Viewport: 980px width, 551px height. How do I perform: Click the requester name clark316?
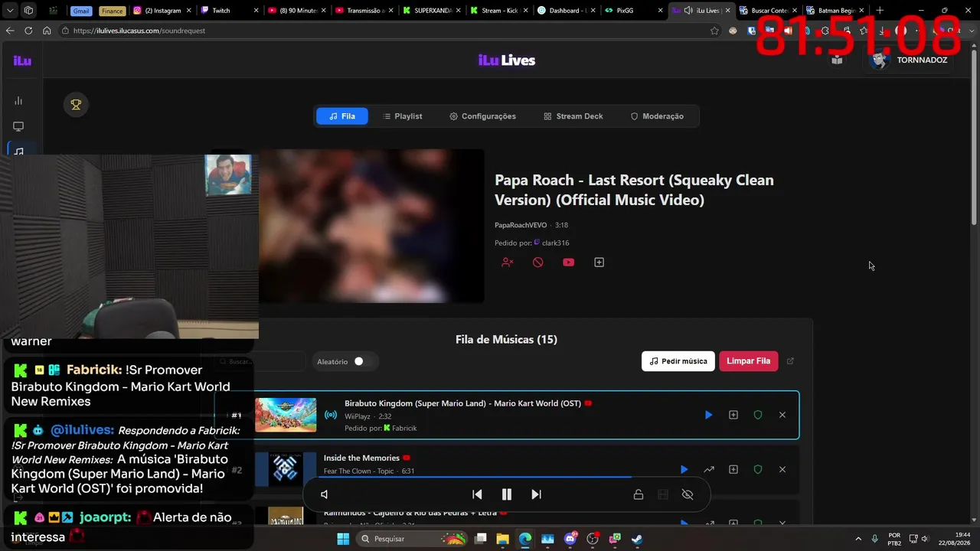(555, 243)
